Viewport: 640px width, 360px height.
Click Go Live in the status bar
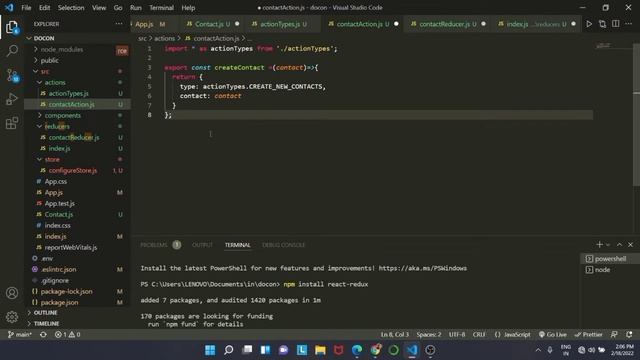(553, 334)
